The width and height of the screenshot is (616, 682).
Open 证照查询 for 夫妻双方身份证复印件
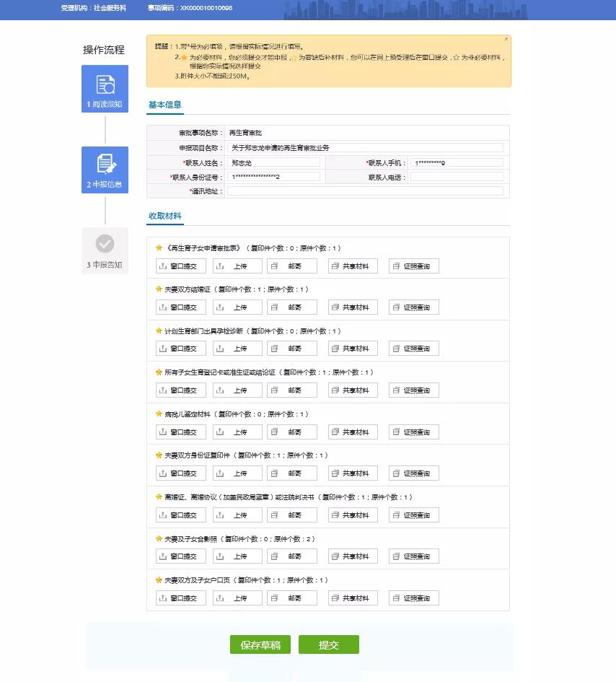point(414,473)
